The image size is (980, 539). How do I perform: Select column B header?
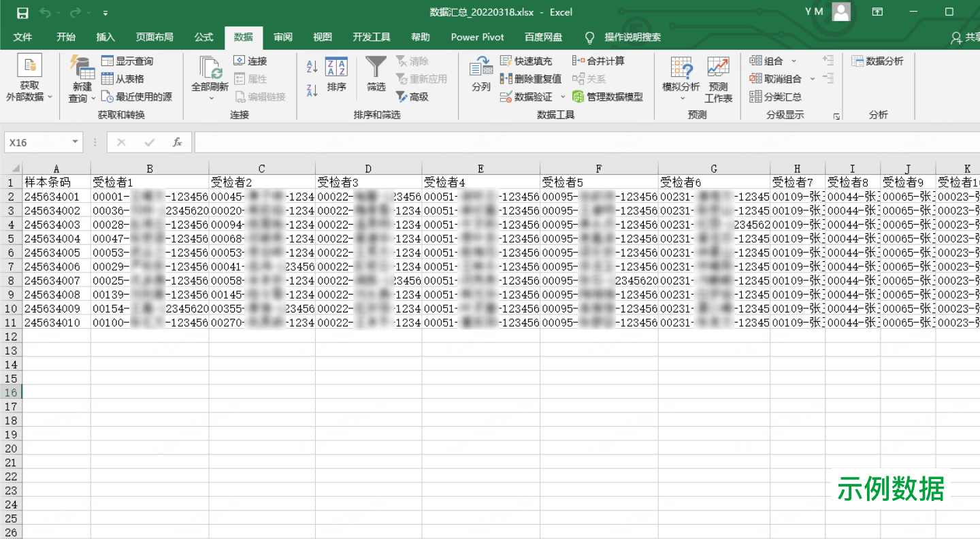(150, 169)
